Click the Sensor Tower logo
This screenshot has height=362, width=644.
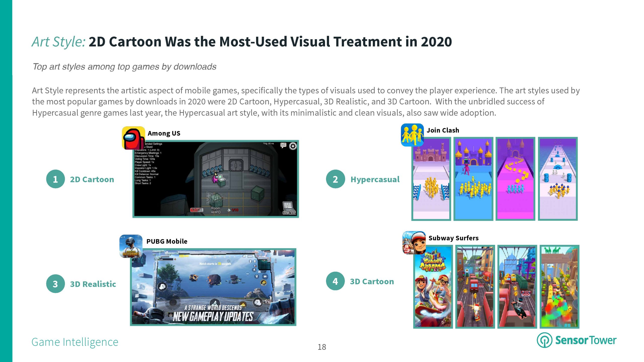(577, 340)
